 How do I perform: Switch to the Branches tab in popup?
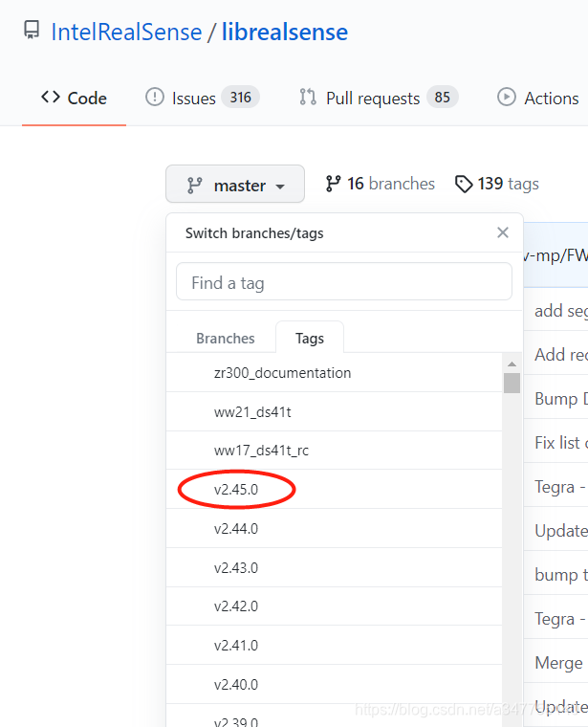click(x=226, y=339)
